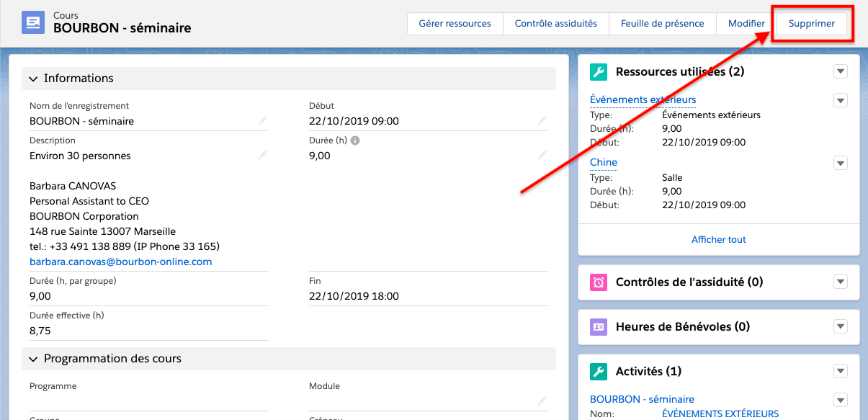Open dropdown for Chine resource row

coord(840,163)
